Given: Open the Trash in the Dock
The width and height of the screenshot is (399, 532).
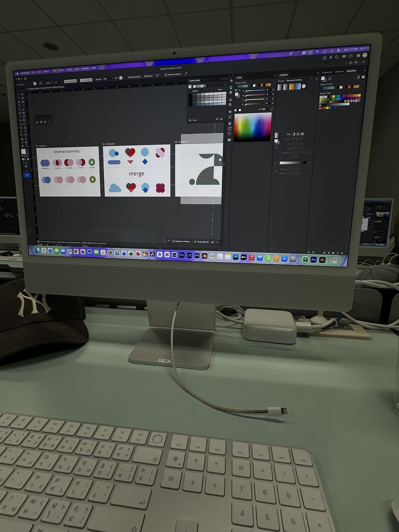Looking at the screenshot, I should click(x=335, y=259).
